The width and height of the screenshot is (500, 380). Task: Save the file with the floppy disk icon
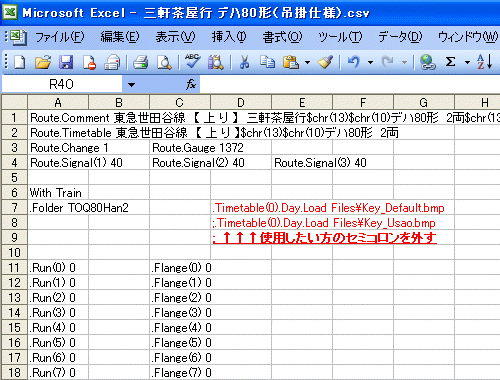pyautogui.click(x=66, y=62)
